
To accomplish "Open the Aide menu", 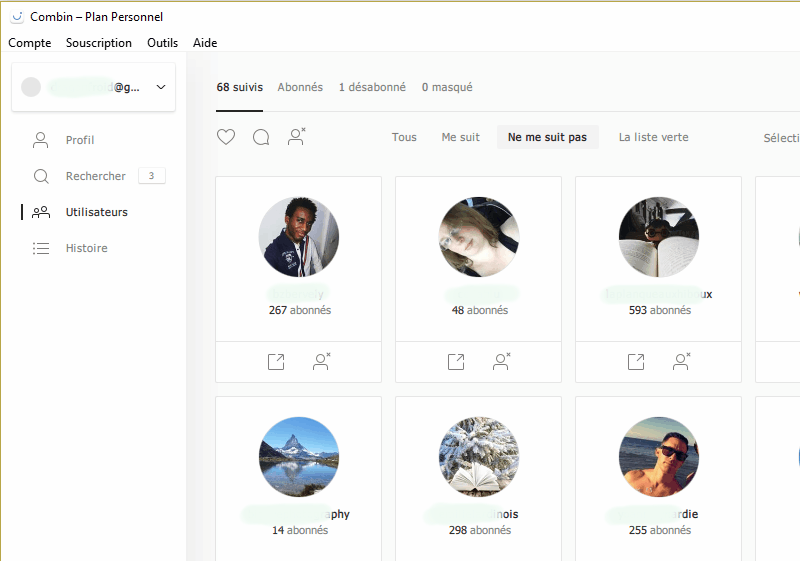I will (205, 43).
